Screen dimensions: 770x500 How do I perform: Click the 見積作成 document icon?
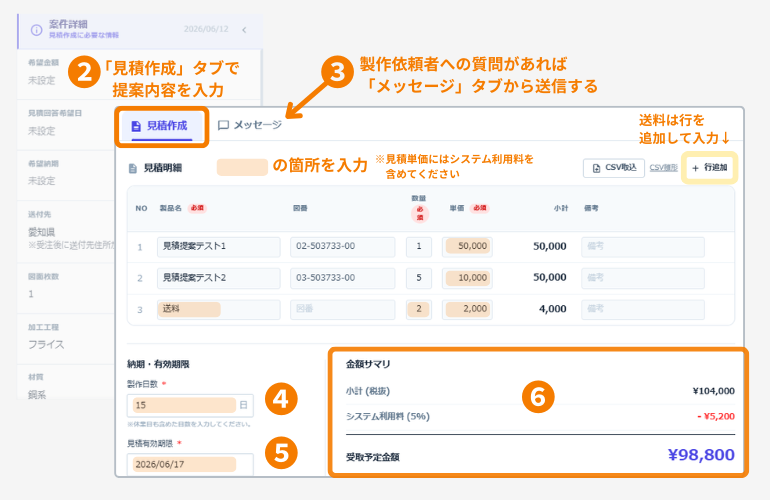click(136, 126)
